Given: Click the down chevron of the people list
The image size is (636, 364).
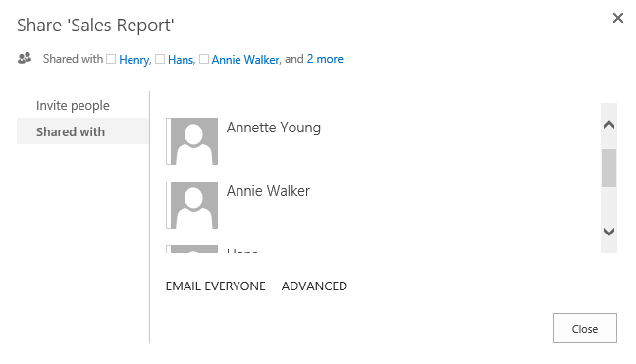Looking at the screenshot, I should 609,232.
